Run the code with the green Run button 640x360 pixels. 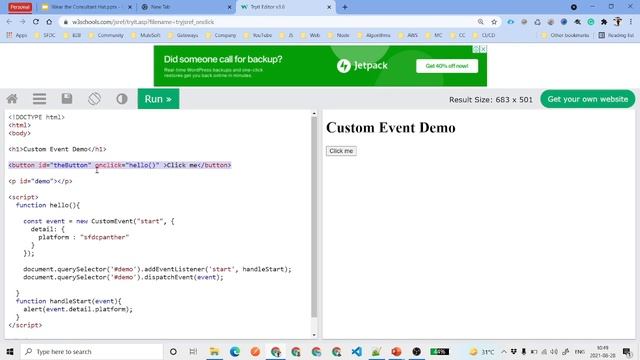tap(158, 99)
